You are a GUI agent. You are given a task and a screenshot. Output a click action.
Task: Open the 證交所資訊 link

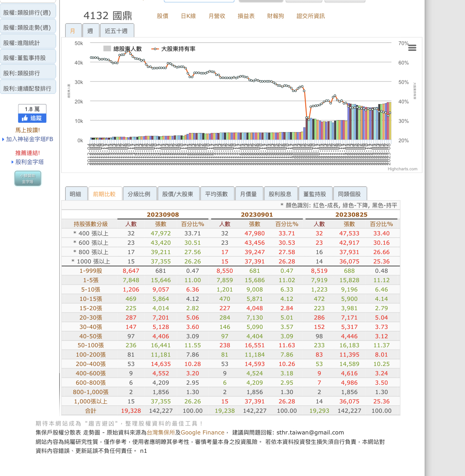click(x=310, y=16)
